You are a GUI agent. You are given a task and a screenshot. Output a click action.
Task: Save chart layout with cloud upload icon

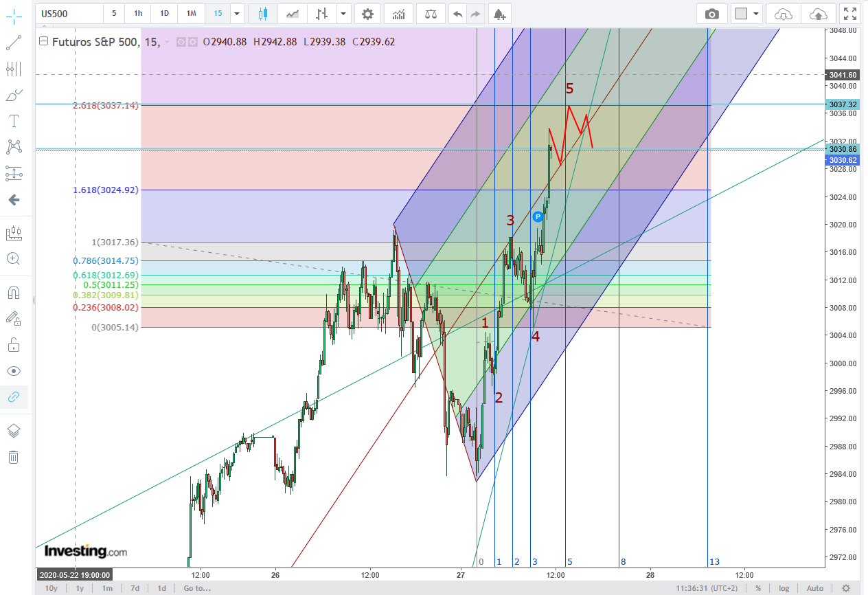pyautogui.click(x=819, y=14)
